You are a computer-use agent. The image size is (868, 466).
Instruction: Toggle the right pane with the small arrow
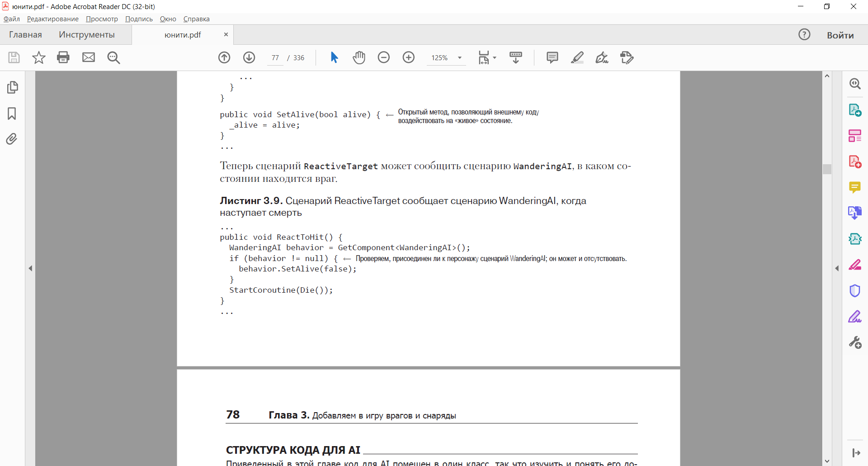tap(837, 268)
